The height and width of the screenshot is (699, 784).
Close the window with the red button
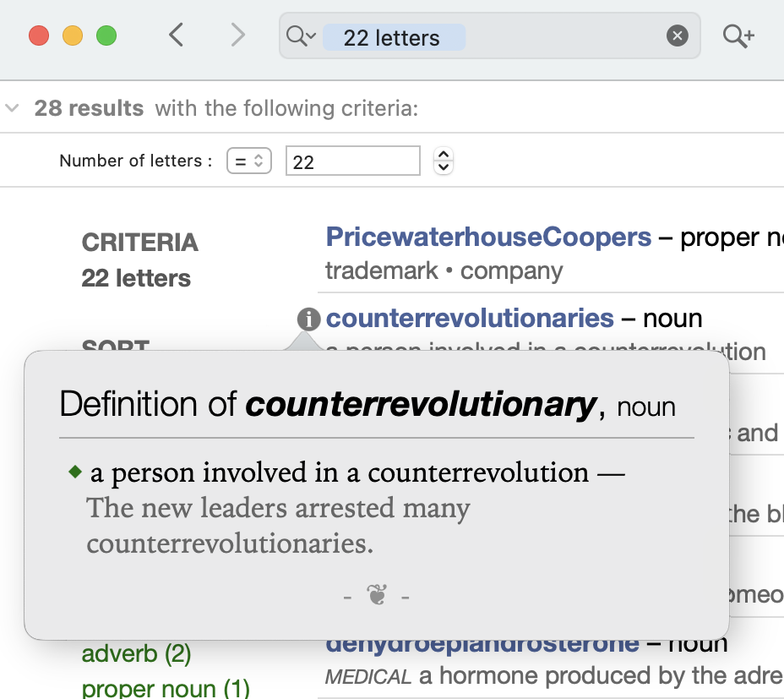tap(39, 36)
